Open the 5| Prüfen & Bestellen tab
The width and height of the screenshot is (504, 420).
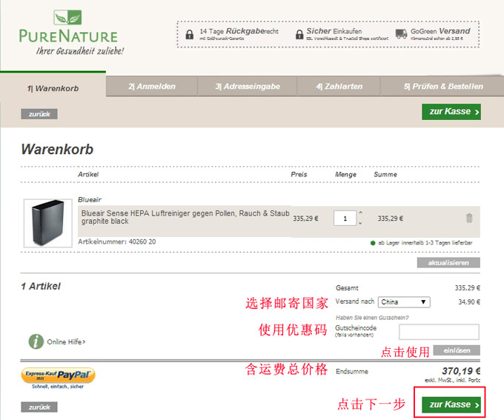tap(443, 86)
